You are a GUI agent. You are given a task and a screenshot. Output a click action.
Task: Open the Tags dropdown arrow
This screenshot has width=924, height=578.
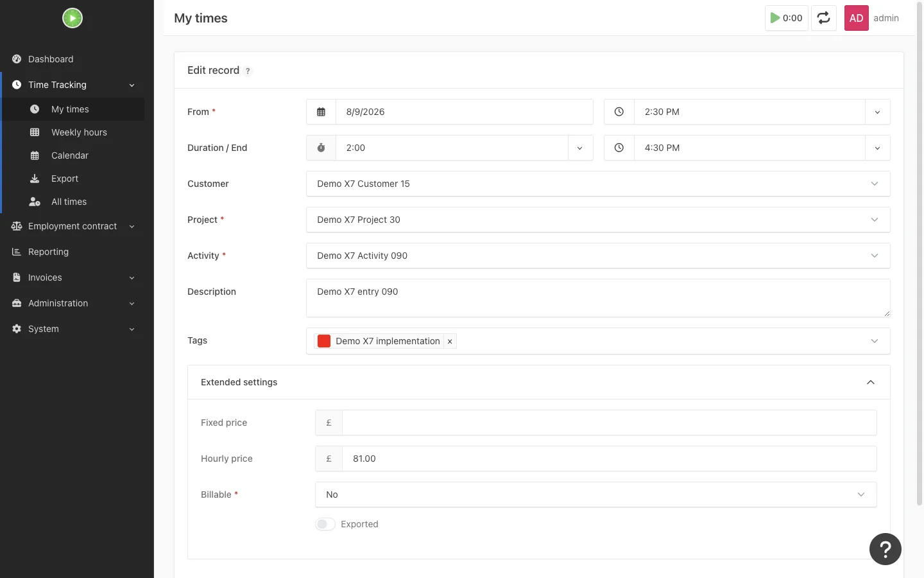point(874,341)
